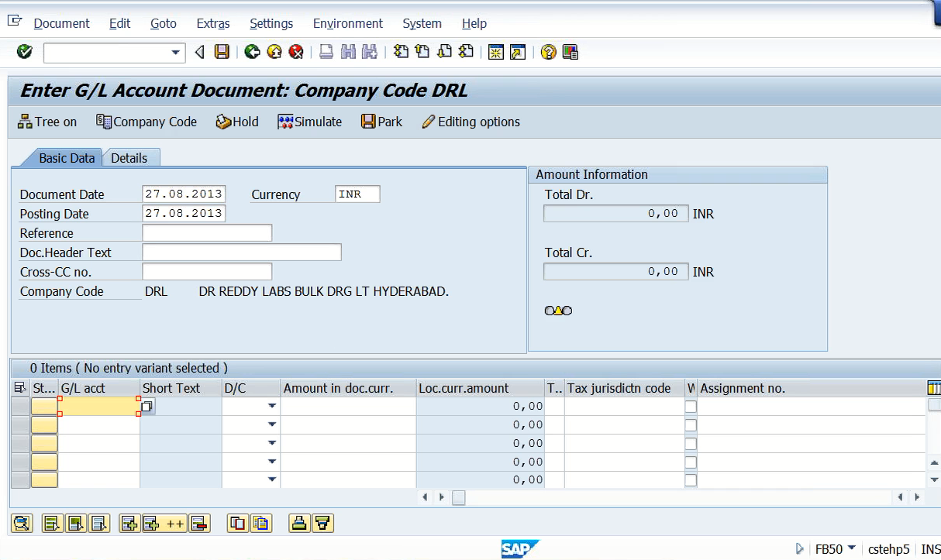Insert a line with the green plus icon
This screenshot has height=560, width=941.
click(x=129, y=524)
